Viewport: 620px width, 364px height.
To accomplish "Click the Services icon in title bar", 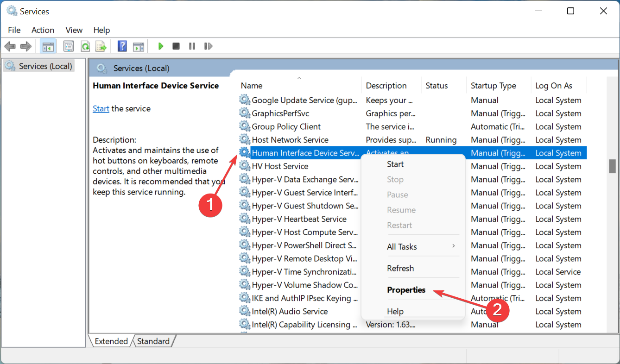I will (12, 11).
